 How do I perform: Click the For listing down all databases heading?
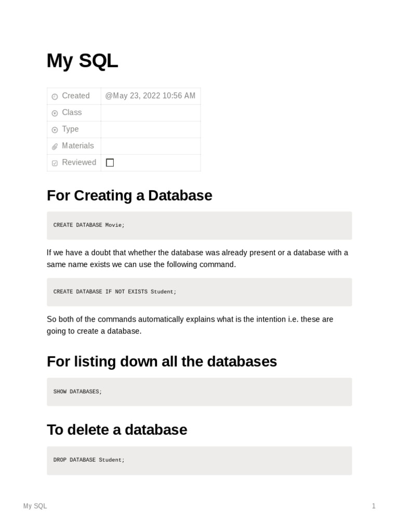pyautogui.click(x=162, y=362)
